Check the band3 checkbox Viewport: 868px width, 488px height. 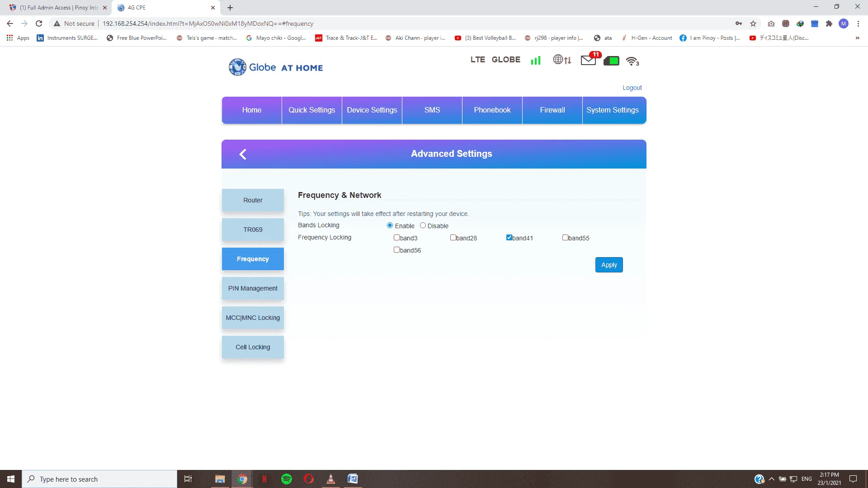pyautogui.click(x=396, y=238)
